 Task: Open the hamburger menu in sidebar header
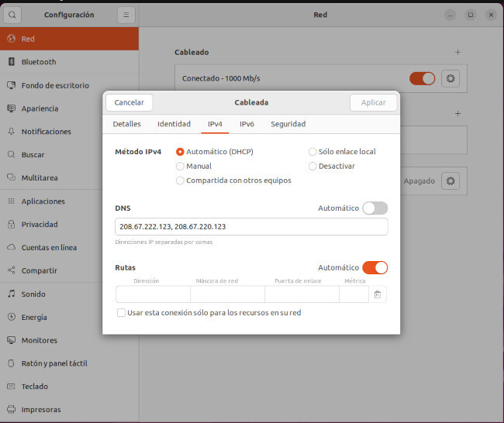click(x=126, y=15)
